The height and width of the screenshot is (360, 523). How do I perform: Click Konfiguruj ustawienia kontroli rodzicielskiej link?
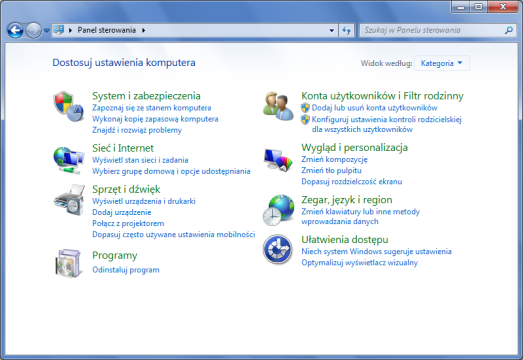387,124
